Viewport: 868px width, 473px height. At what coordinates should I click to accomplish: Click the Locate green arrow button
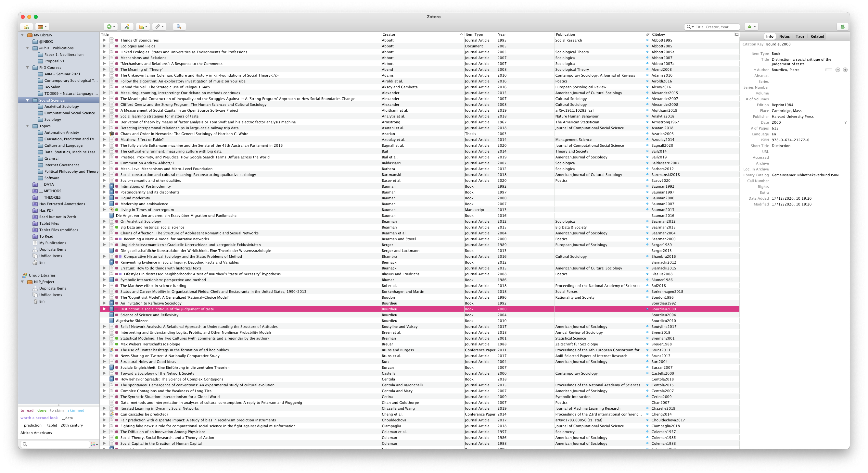point(751,27)
